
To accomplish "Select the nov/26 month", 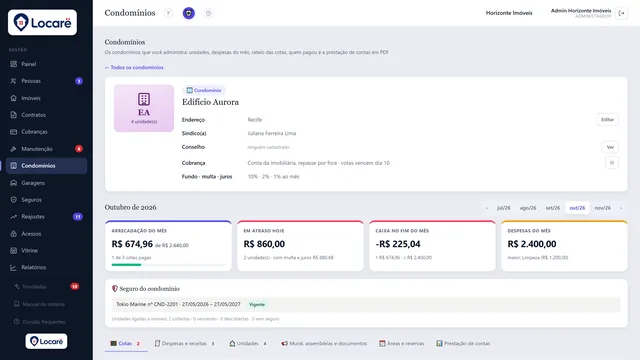I will click(602, 208).
